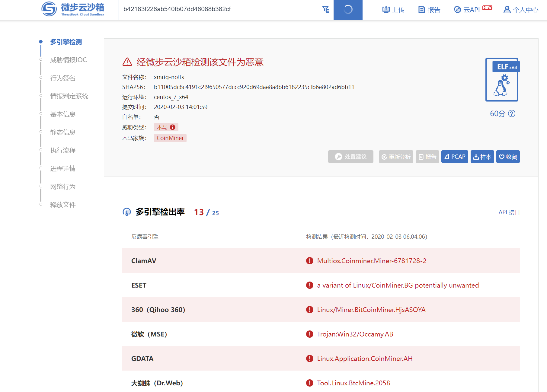Click the SHA256 hash value text
The width and height of the screenshot is (547, 392).
[x=254, y=87]
